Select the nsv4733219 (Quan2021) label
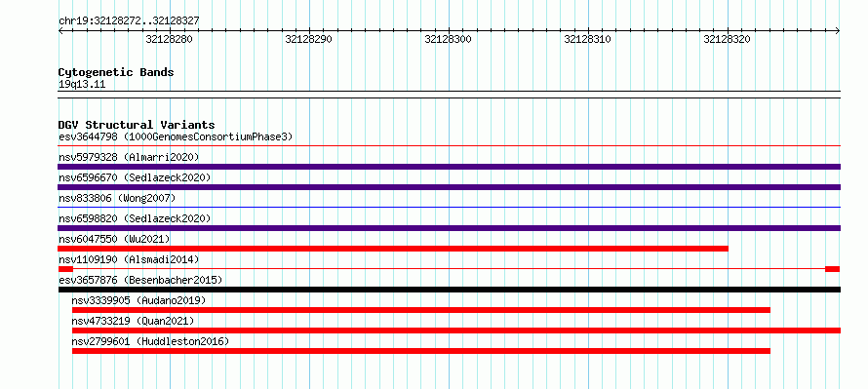 [133, 321]
